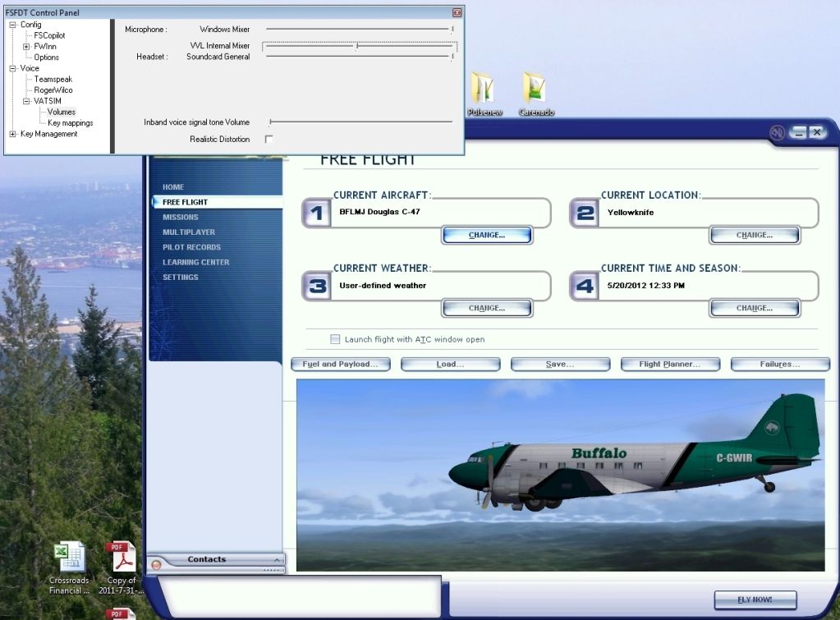Open MULTIPLAYER from the sidebar
Screen dimensions: 840x620
pos(189,232)
